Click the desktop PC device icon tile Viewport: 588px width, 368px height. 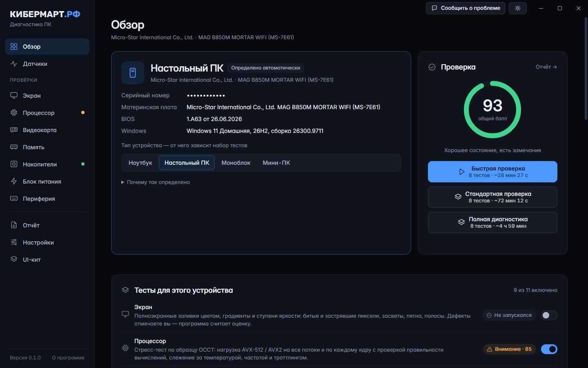133,73
